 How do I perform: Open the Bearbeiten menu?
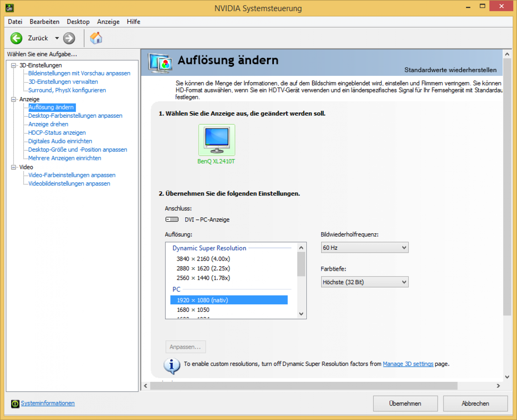point(44,22)
